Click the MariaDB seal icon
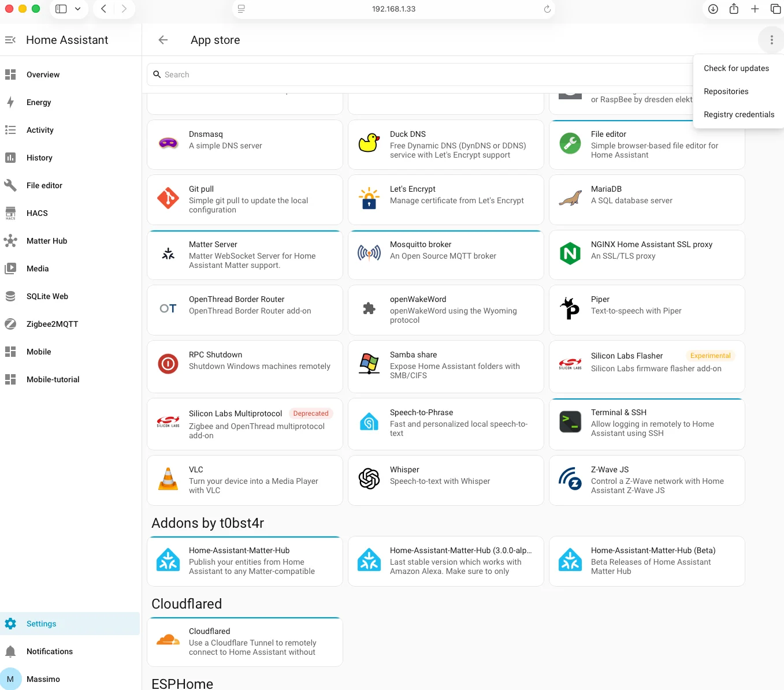784x690 pixels. point(570,198)
